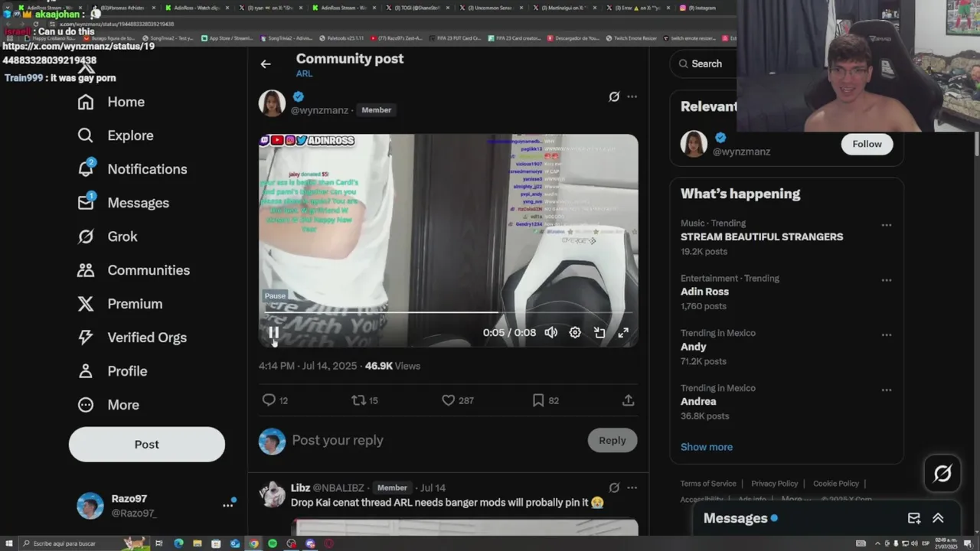Click the More circle icon in sidebar
Viewport: 980px width, 551px height.
point(86,405)
